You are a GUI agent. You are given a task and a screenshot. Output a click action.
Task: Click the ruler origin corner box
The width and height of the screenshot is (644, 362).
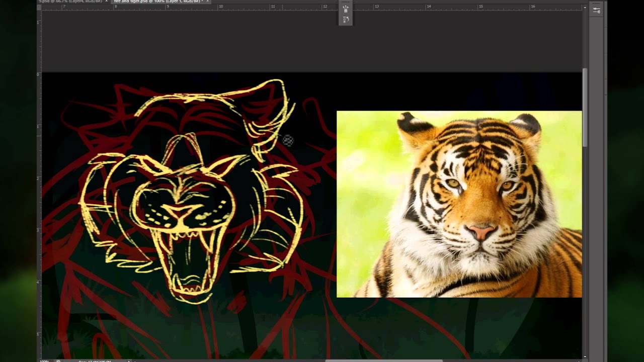pos(39,7)
